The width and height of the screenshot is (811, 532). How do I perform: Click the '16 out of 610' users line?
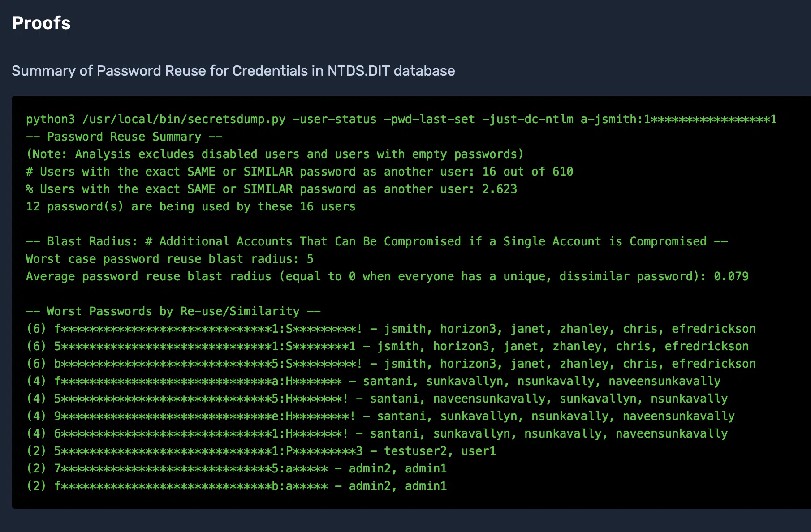300,172
